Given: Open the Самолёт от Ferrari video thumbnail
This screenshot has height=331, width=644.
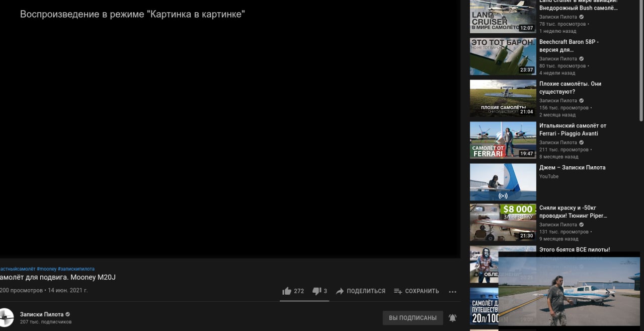Looking at the screenshot, I should pos(503,140).
